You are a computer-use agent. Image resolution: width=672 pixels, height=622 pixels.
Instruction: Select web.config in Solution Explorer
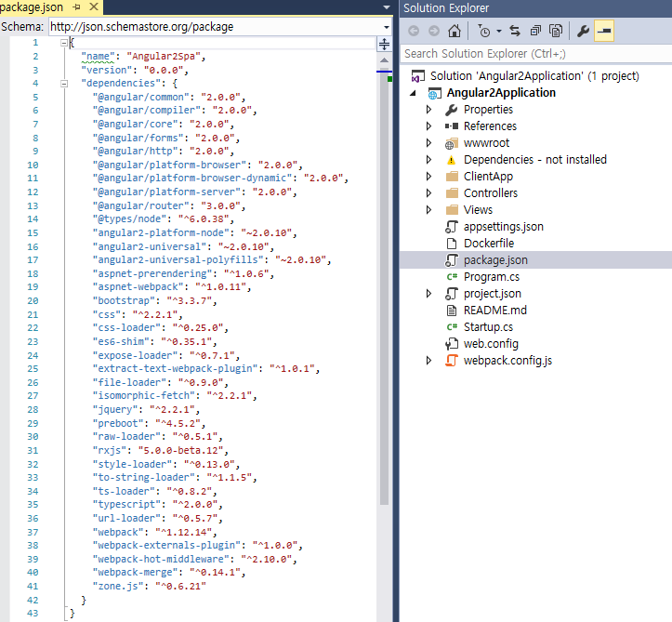point(491,343)
